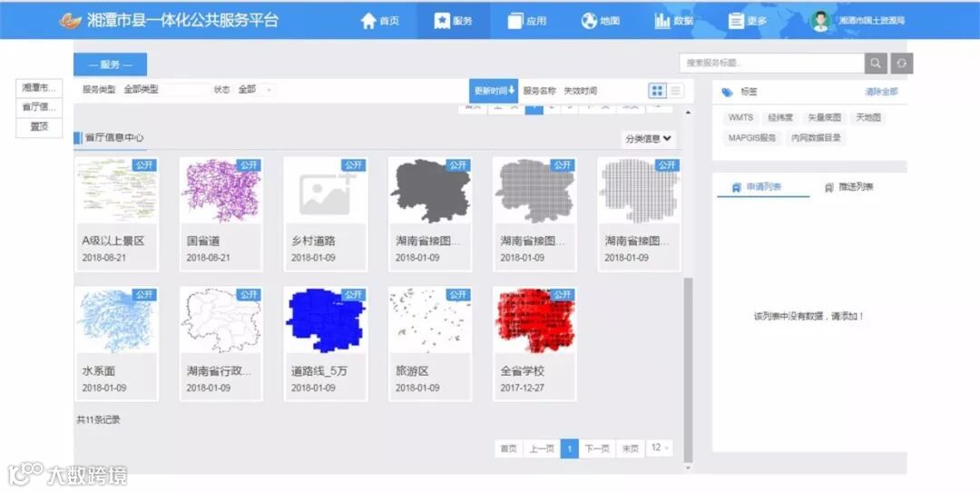
Task: Sort services by 更新时间
Action: coord(494,91)
